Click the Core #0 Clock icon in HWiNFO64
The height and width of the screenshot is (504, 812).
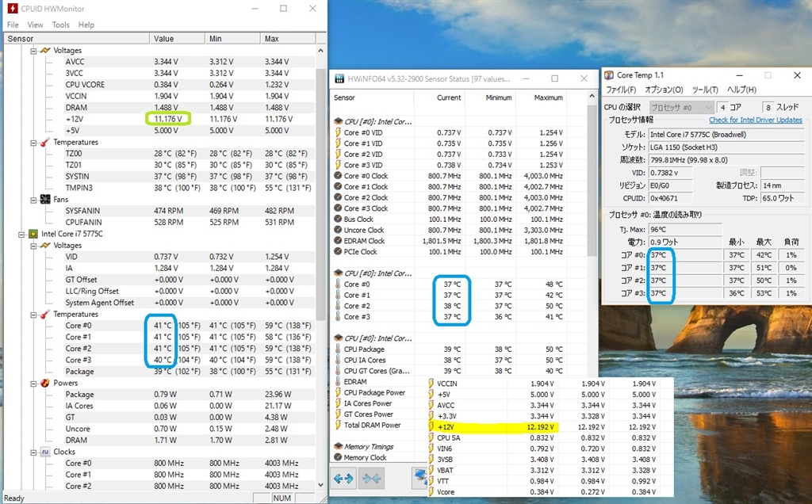pos(338,176)
